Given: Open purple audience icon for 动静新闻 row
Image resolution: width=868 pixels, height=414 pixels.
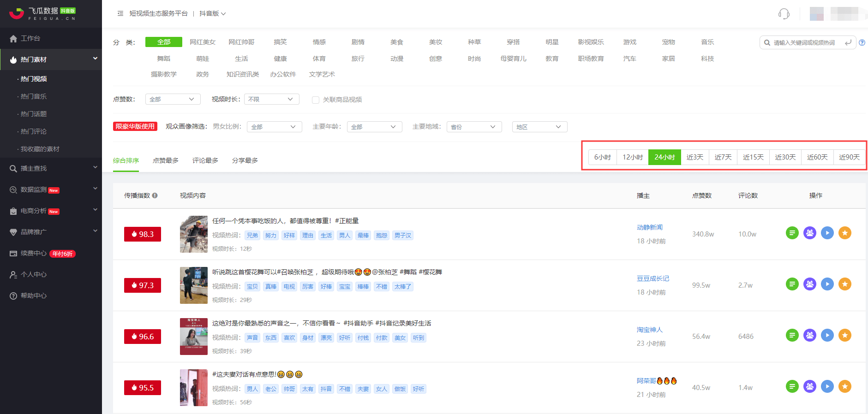Looking at the screenshot, I should tap(810, 233).
